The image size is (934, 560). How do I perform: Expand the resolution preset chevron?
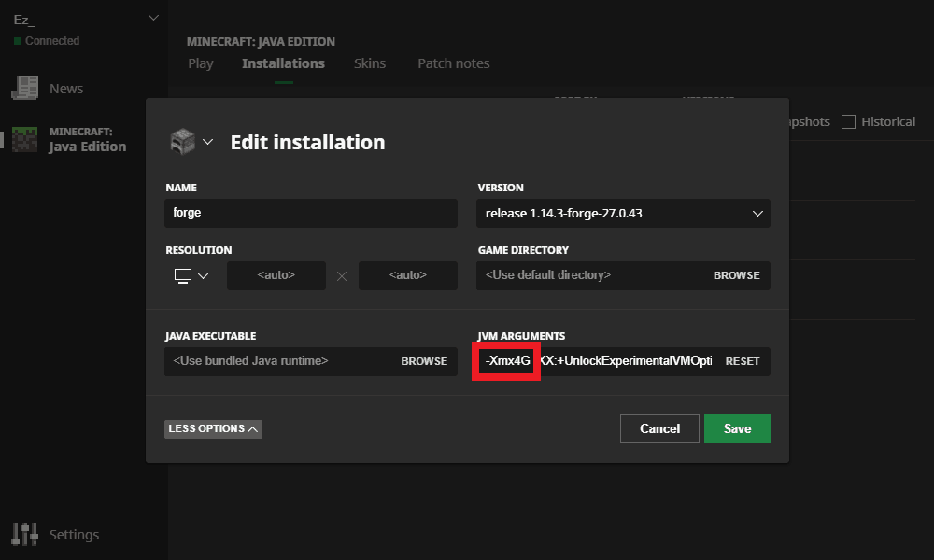coord(203,275)
